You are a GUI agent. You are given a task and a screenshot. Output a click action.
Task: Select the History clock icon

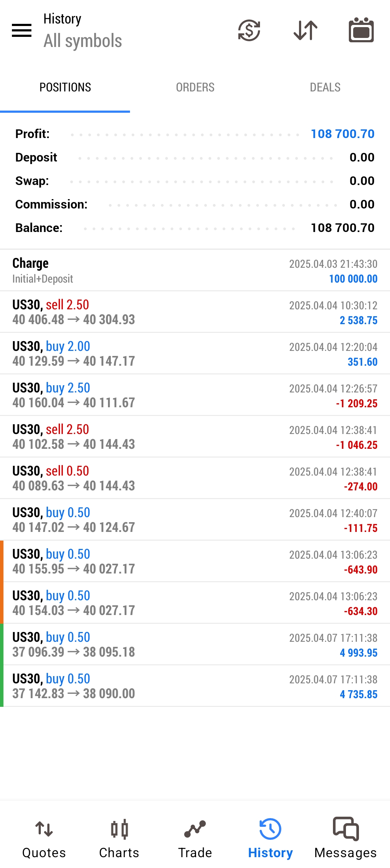pos(270,829)
